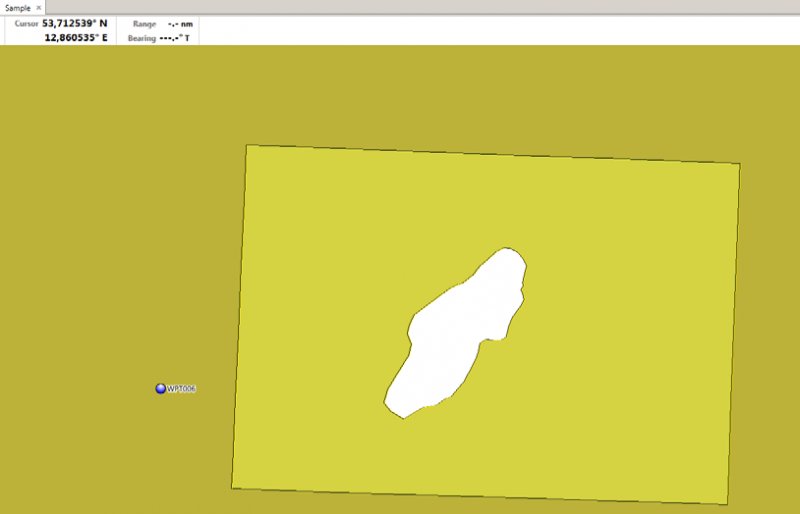800x514 pixels.
Task: Click the Bearing label in info bar
Action: pyautogui.click(x=141, y=37)
